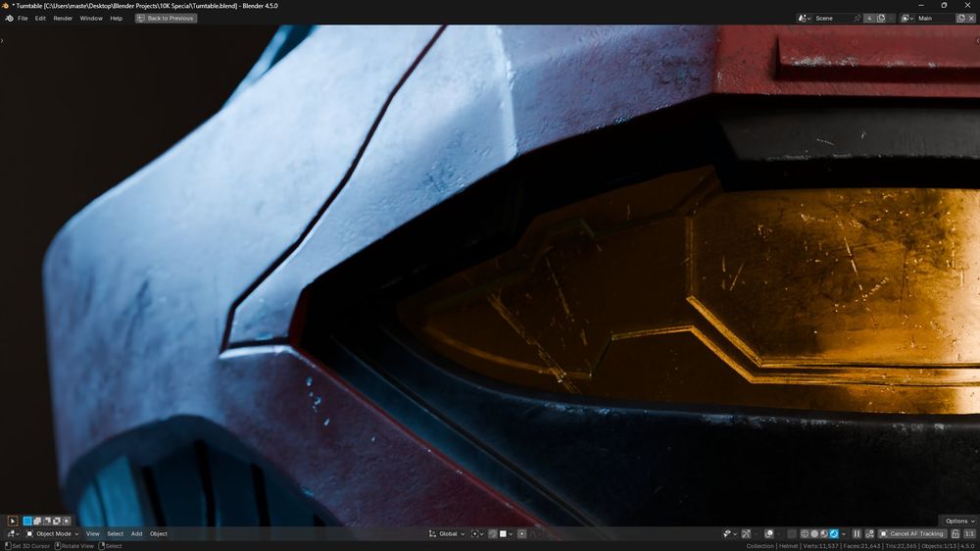Open the viewport Object menu

point(158,534)
